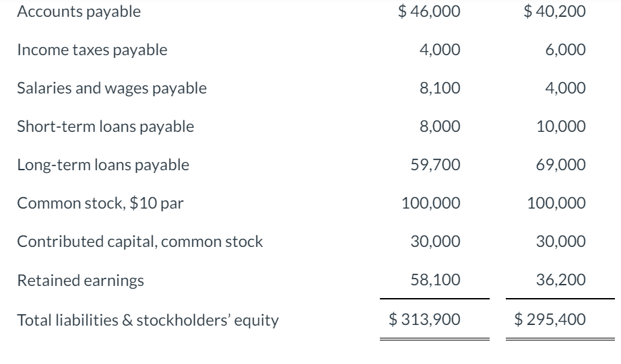Select the Salaries and wages payable label

coord(112,88)
